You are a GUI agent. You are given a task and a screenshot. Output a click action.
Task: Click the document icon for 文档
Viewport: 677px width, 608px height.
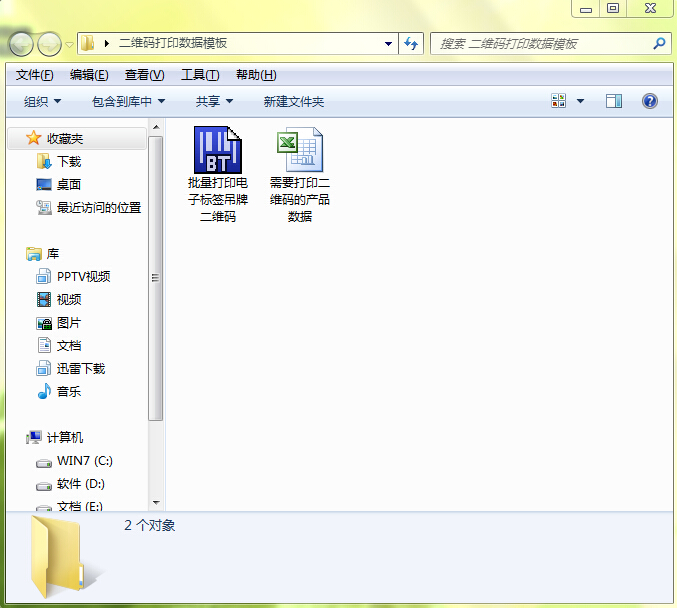pos(44,345)
